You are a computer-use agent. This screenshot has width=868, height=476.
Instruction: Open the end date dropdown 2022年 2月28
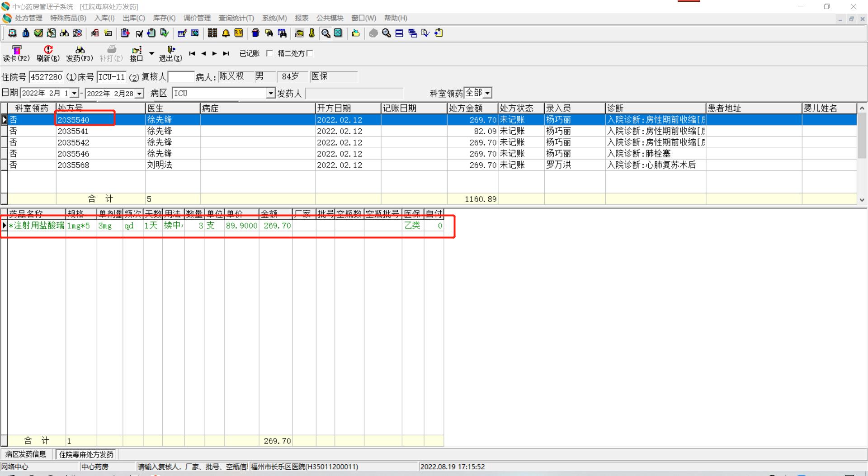pos(140,94)
